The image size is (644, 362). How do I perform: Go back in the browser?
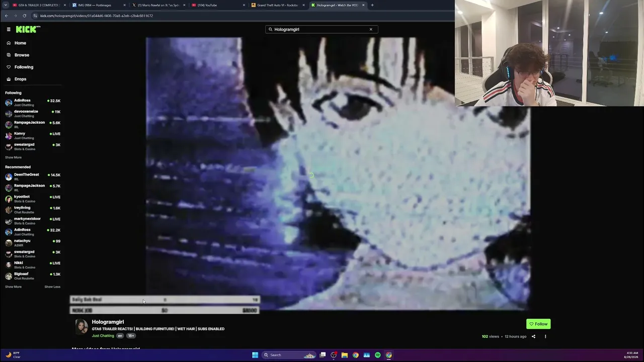(x=6, y=16)
